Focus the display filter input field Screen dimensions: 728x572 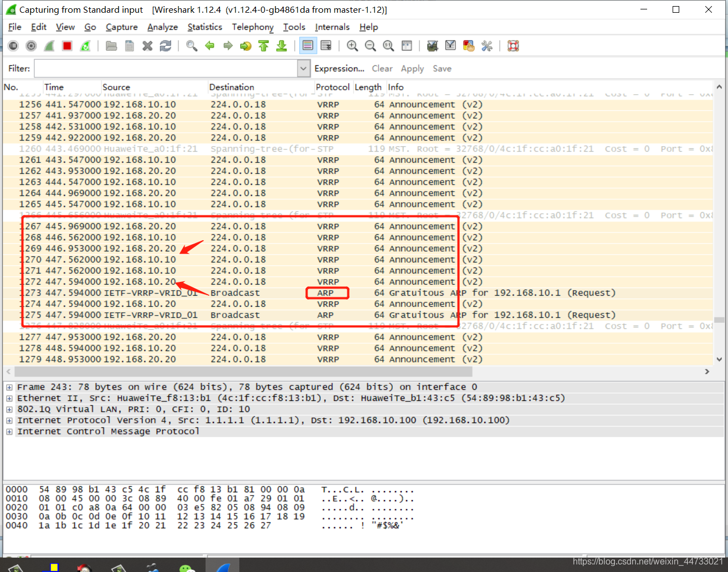pos(166,69)
